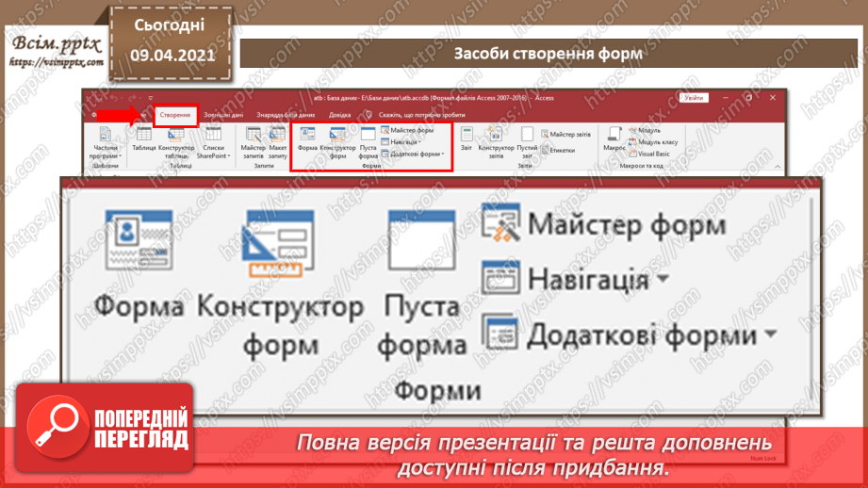The image size is (868, 488).
Task: Click the Таблиця icon in the ribbon
Action: (144, 140)
